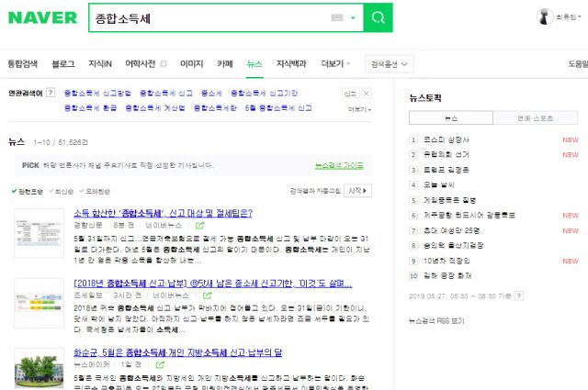Open thumbnail of the third news article
The height and width of the screenshot is (390, 588).
38,368
